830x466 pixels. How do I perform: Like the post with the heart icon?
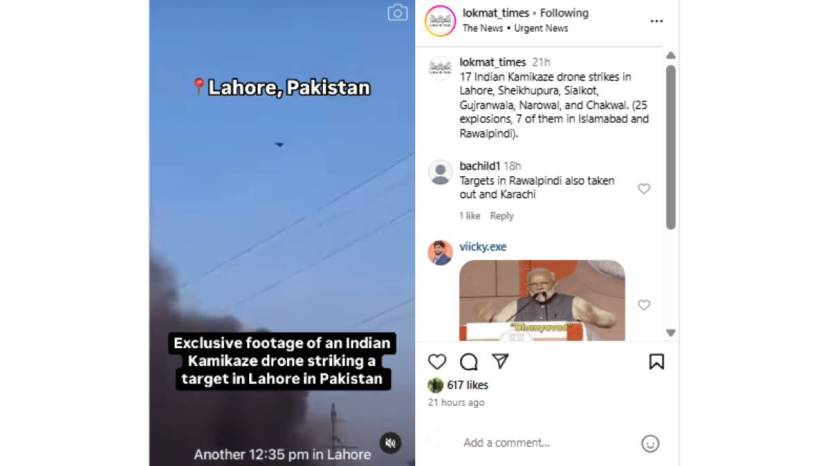tap(437, 362)
